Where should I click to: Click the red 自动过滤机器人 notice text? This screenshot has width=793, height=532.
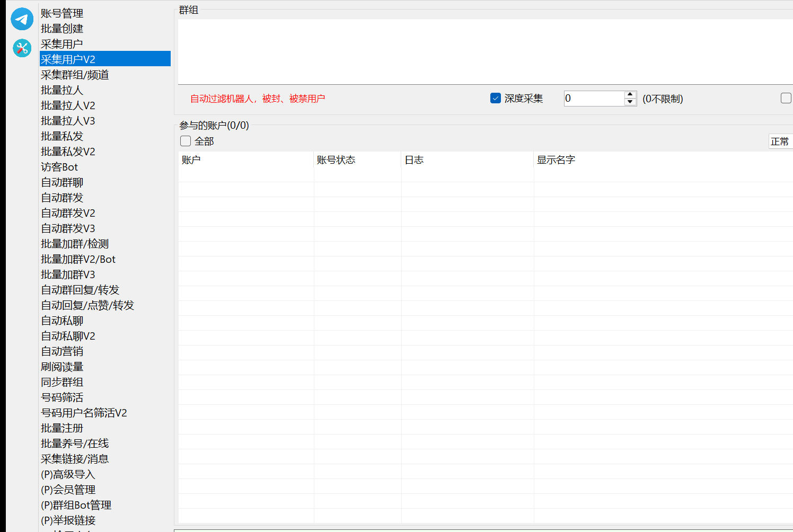tap(258, 99)
